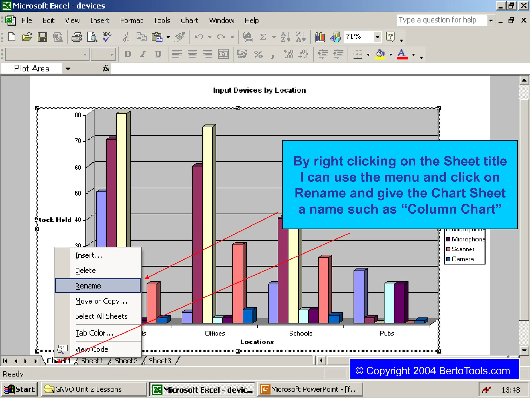
Task: Click the Paste clipboard icon
Action: [x=157, y=37]
